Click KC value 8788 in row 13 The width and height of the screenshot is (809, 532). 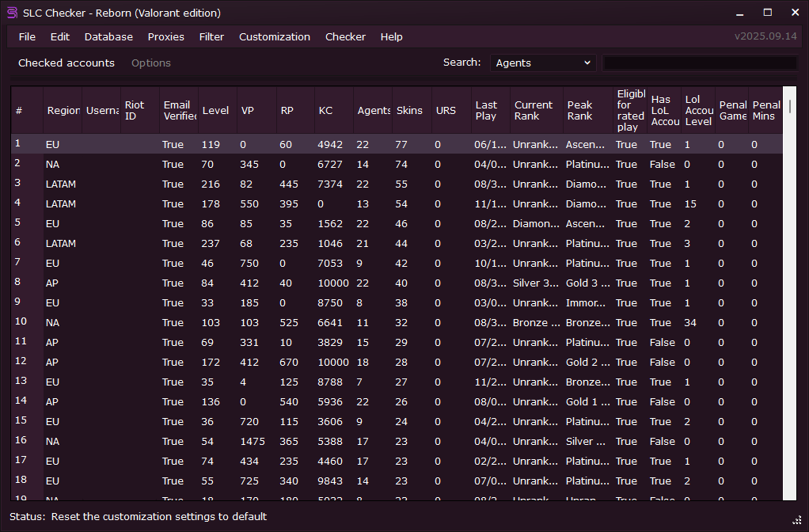coord(330,382)
